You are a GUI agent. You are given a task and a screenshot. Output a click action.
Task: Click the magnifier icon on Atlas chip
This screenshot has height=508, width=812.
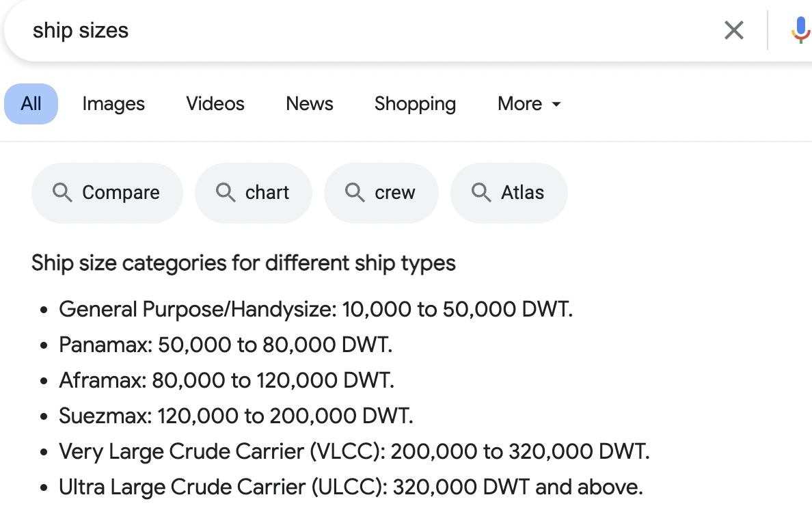click(x=481, y=193)
